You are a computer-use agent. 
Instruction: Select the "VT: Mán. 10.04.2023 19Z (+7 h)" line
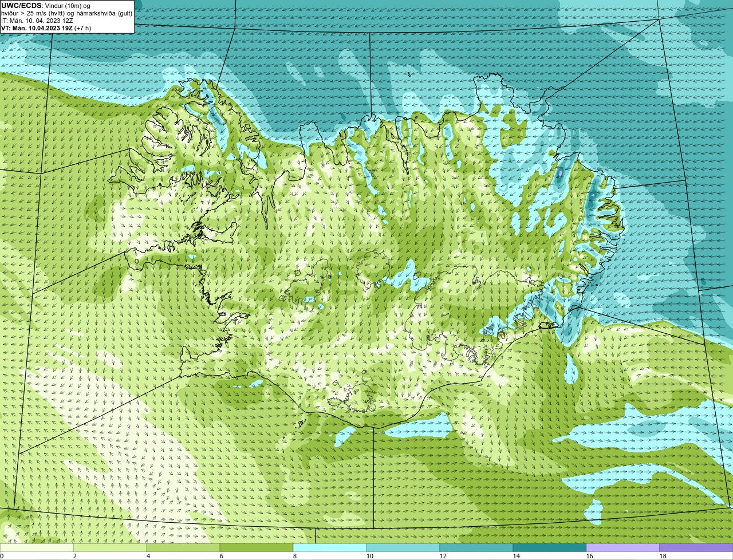[46, 28]
